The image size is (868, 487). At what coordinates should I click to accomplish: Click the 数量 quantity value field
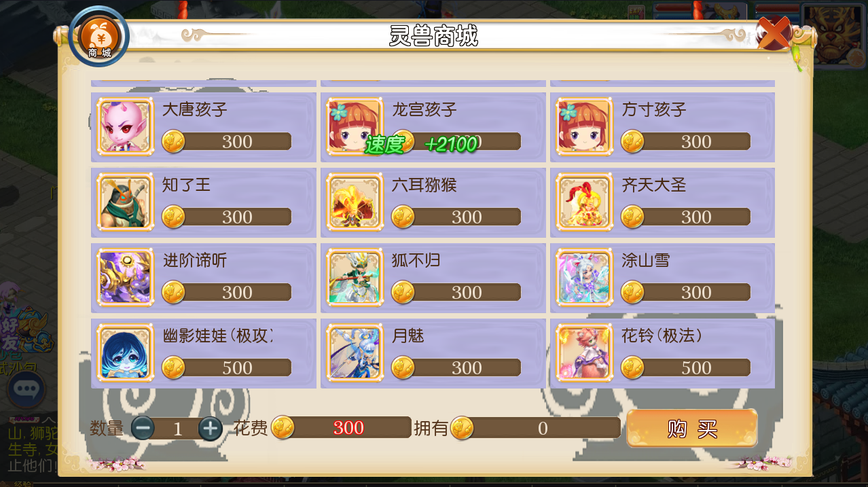[177, 429]
